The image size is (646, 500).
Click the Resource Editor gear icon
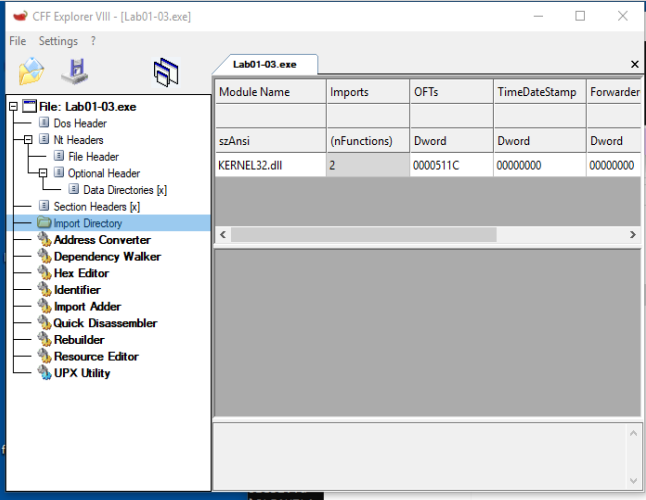pyautogui.click(x=44, y=356)
